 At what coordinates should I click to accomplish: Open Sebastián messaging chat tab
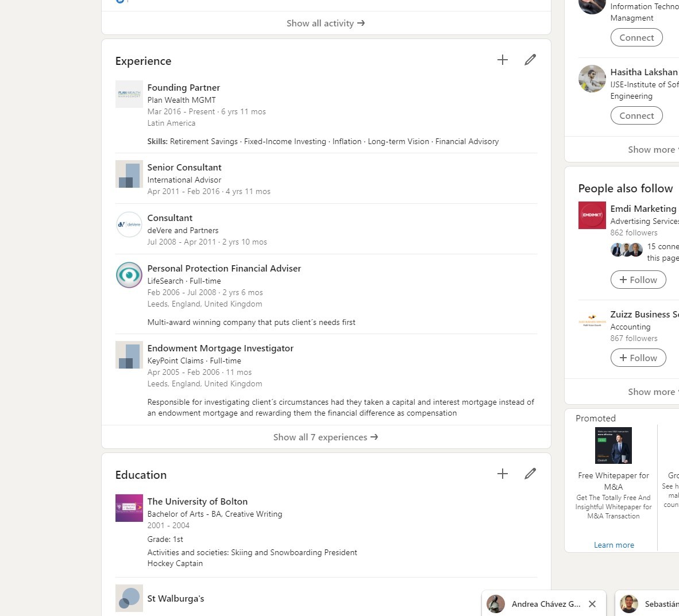[655, 604]
